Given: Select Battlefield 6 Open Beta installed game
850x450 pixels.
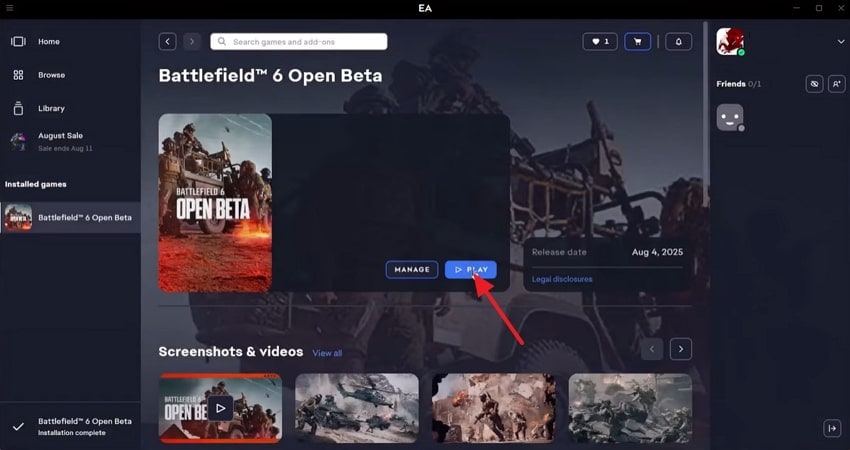Looking at the screenshot, I should 70,217.
